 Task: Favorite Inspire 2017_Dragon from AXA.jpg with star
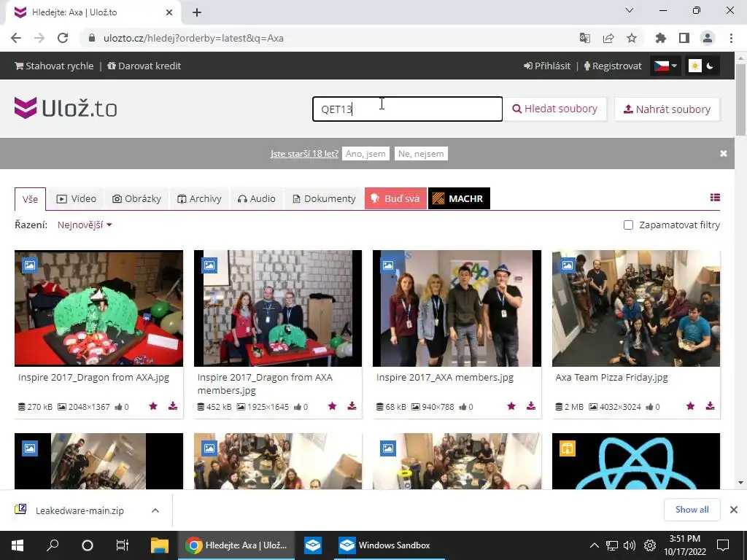click(153, 406)
